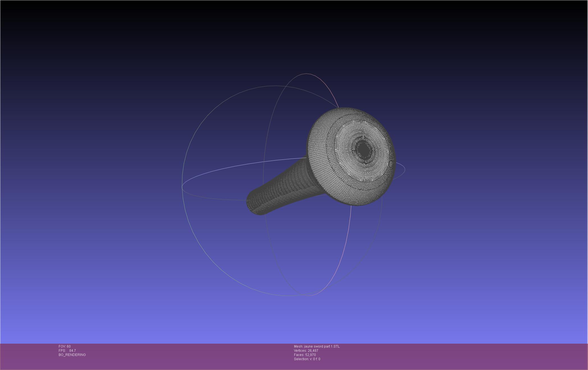Click the left edge of the horizontal trackball ellipse

coord(183,187)
